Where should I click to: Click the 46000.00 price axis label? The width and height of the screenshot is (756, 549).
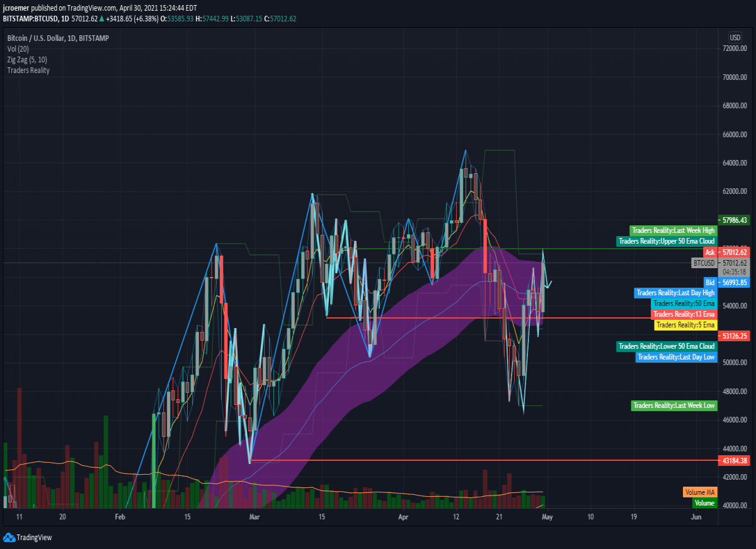(735, 420)
